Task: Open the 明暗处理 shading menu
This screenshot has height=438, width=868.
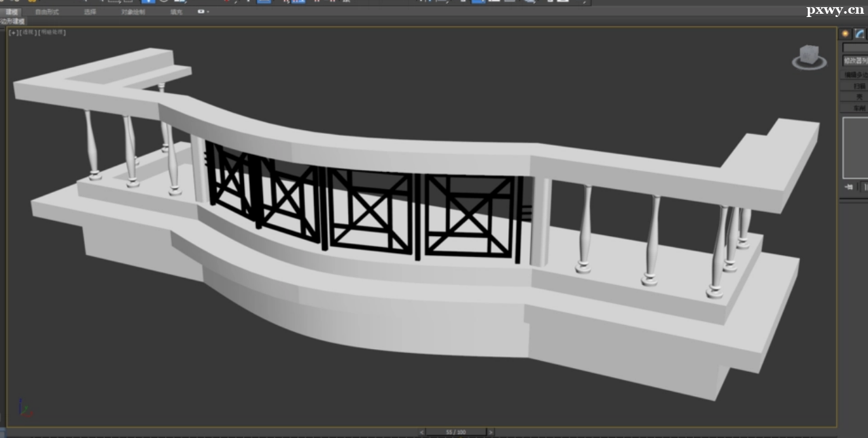Action: coord(52,32)
